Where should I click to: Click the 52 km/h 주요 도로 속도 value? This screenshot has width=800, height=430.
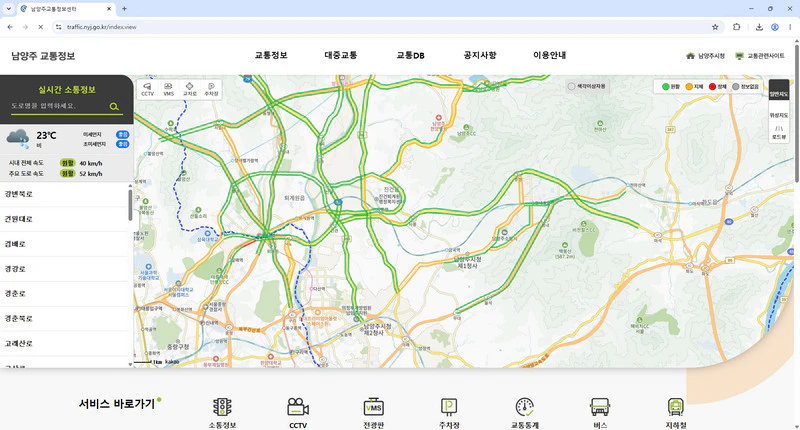click(x=91, y=173)
